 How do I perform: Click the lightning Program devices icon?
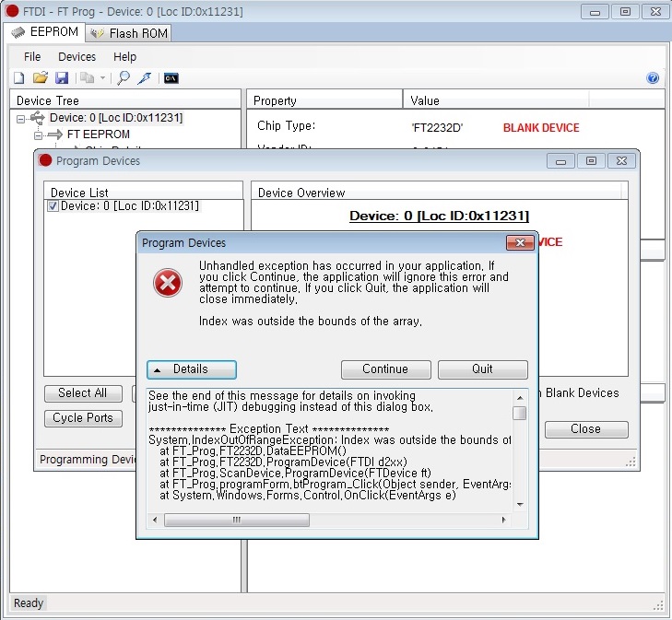(145, 78)
